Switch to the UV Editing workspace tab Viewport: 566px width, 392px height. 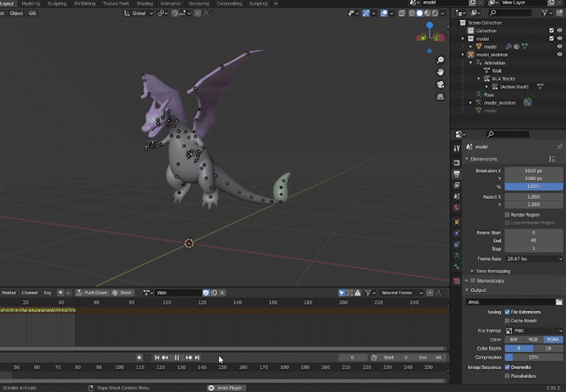click(84, 4)
